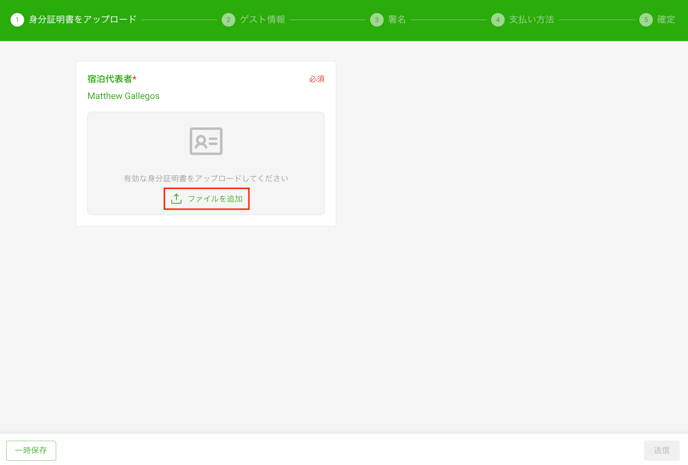Click the step 4 number circle
Viewport: 688px width, 465px height.
(x=498, y=20)
